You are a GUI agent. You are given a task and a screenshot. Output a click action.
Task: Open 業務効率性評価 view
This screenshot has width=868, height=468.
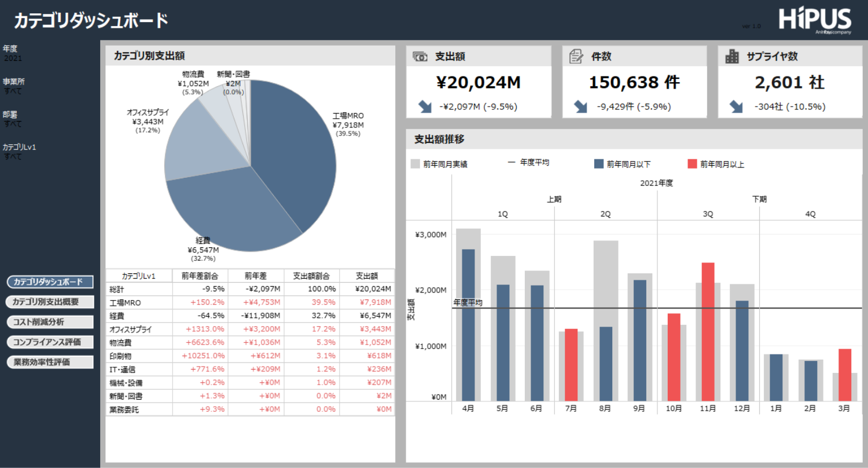(x=50, y=362)
